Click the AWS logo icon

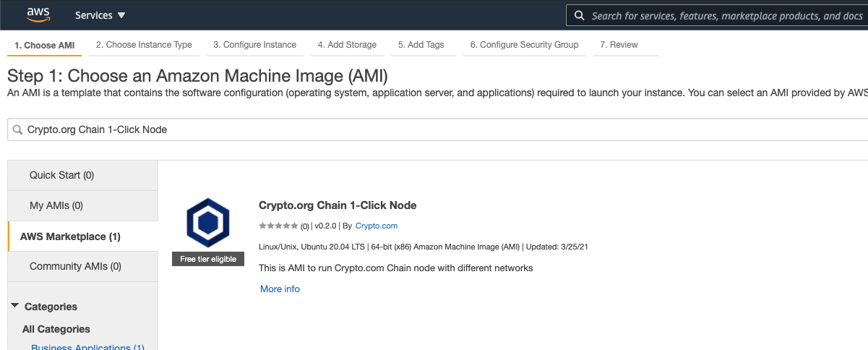coord(38,14)
